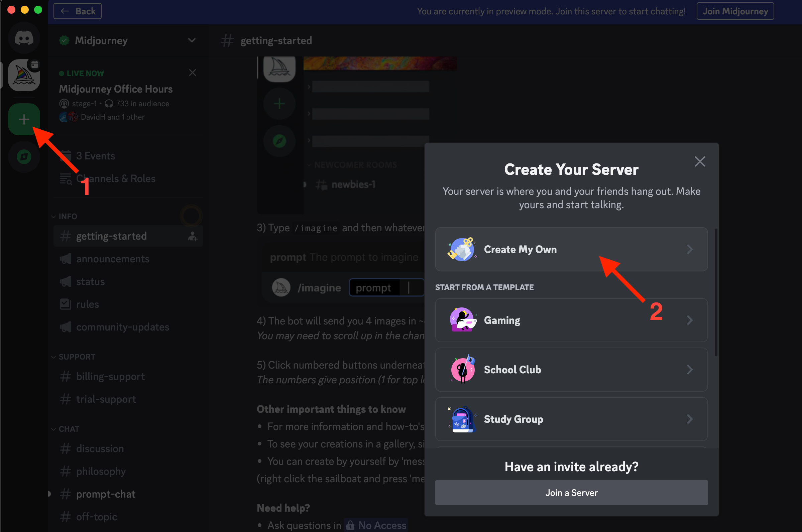This screenshot has width=802, height=532.
Task: Collapse the CHAT channel category
Action: pyautogui.click(x=69, y=429)
